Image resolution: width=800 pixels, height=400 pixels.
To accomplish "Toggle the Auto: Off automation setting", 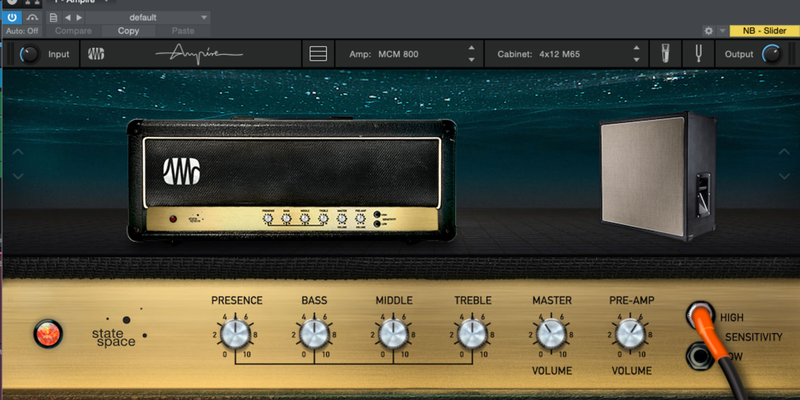I will coord(20,31).
